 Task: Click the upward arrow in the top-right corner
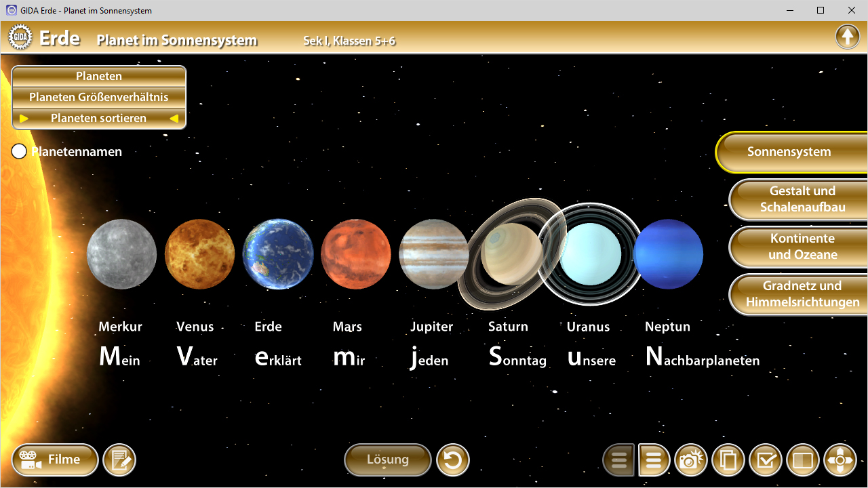tap(848, 36)
